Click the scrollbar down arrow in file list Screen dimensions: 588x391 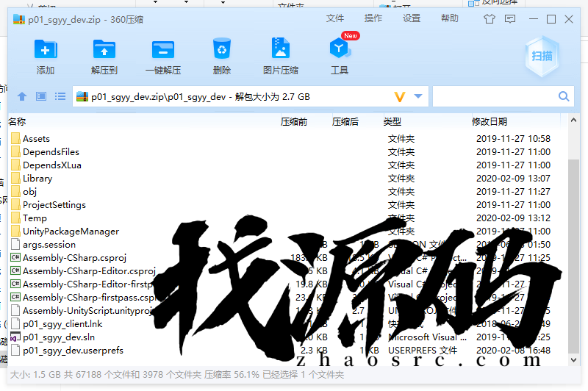pos(573,360)
